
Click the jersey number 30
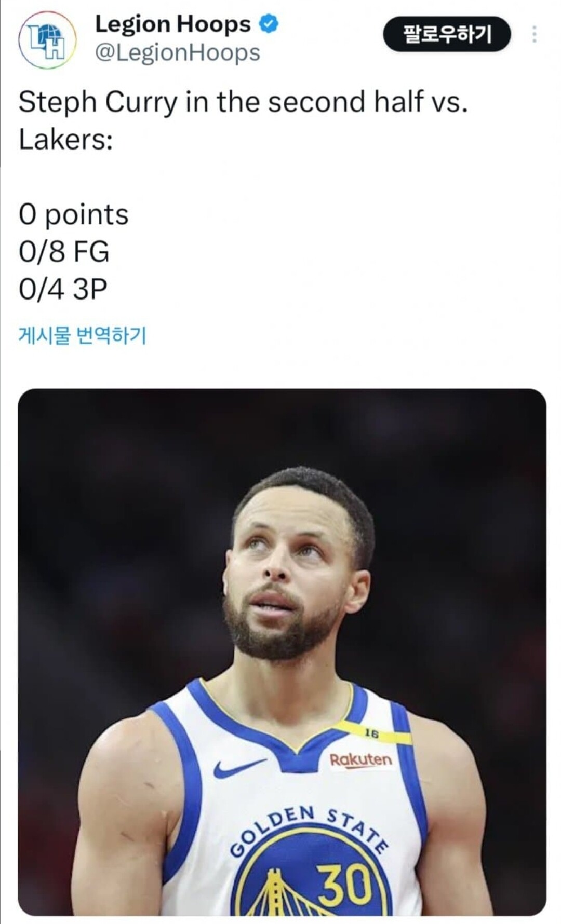coord(345,886)
